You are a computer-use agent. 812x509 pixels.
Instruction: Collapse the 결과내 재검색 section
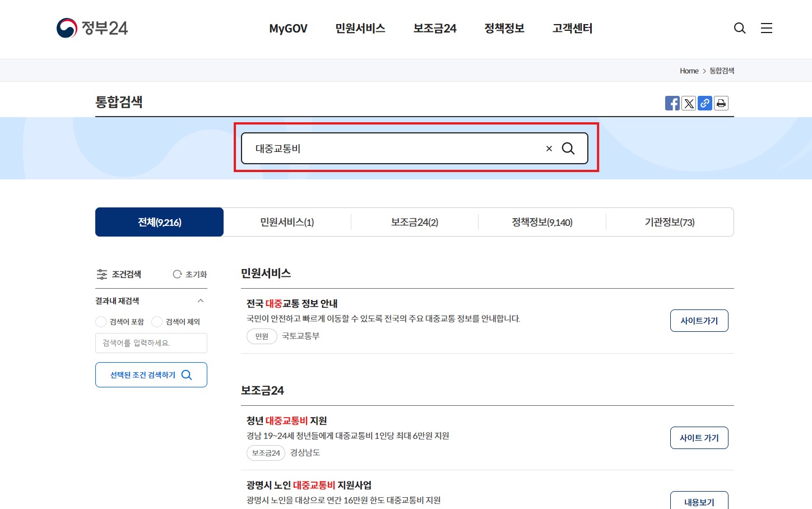[201, 300]
